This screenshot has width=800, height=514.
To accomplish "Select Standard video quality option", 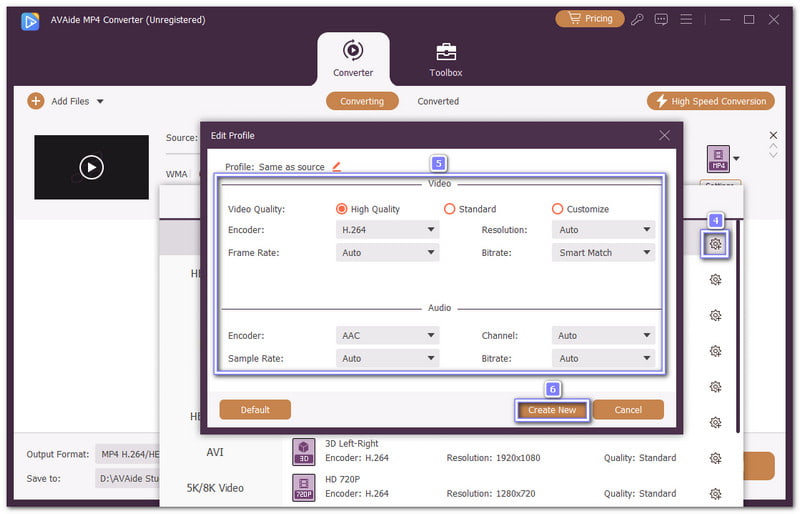I will [450, 209].
